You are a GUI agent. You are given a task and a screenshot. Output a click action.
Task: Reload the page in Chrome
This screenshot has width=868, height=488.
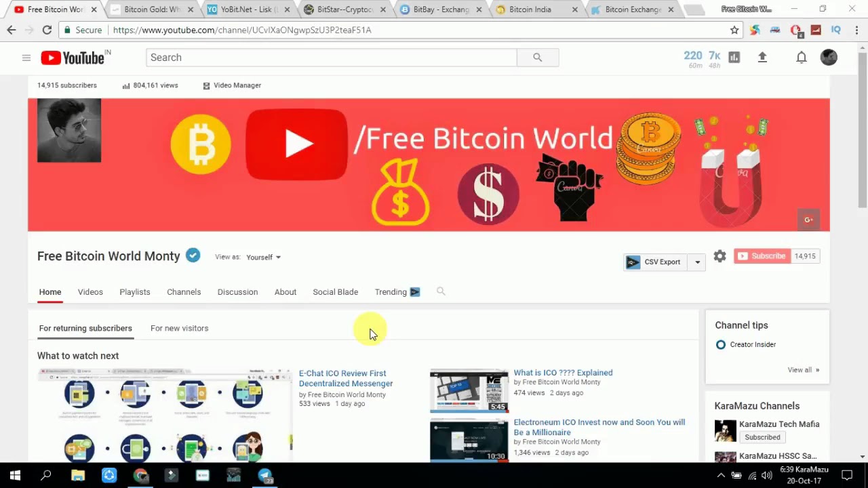click(47, 30)
